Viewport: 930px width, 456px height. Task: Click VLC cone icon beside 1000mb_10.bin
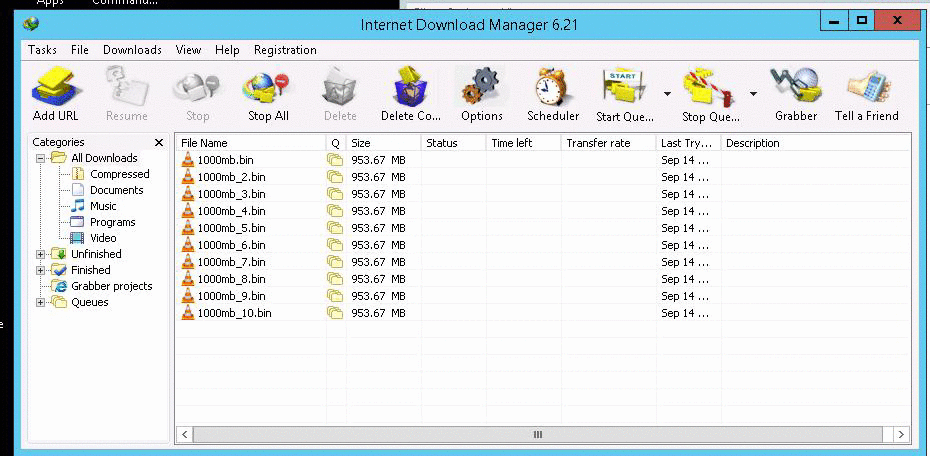pyautogui.click(x=188, y=312)
